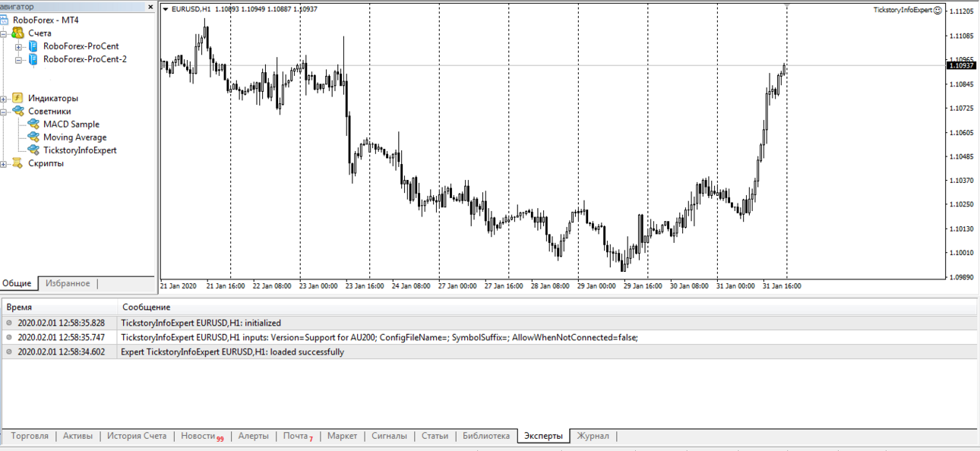This screenshot has height=451, width=980.
Task: Open the История Счета tab
Action: 137,436
